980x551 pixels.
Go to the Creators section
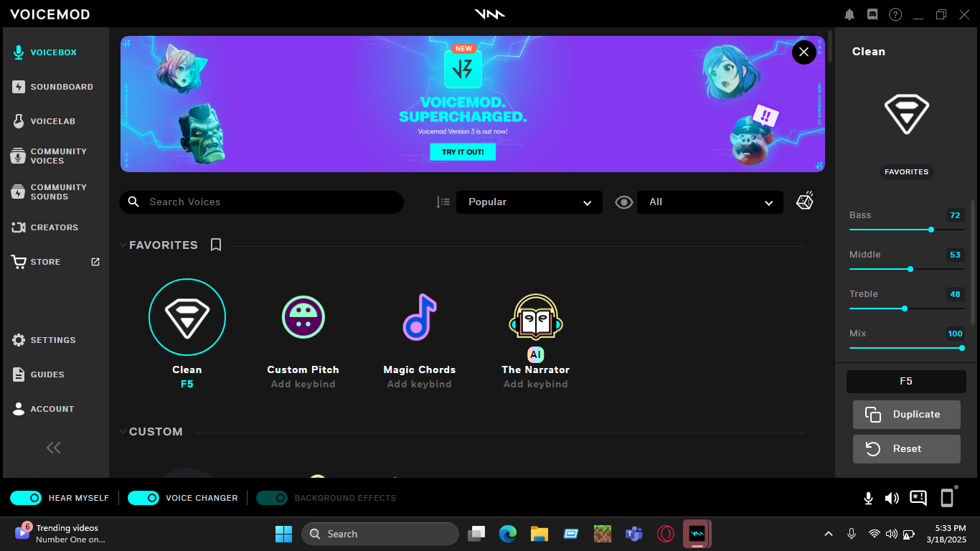(x=45, y=227)
